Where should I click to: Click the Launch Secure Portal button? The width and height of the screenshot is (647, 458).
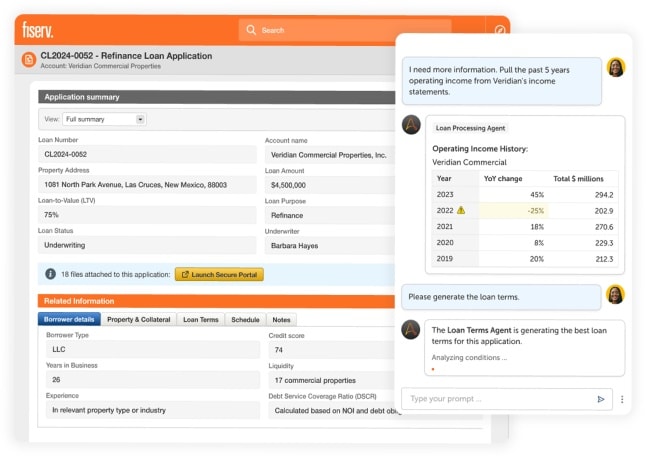pos(219,274)
